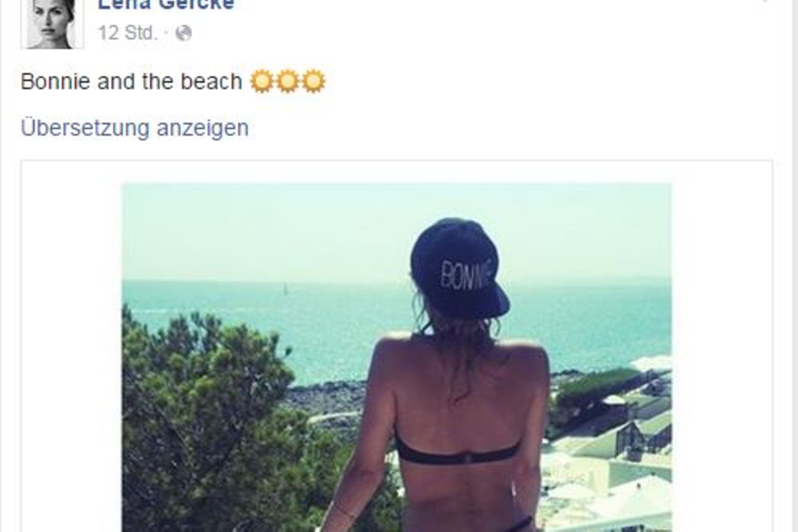Click the word 'Bonnie' in the caption
798x532 pixels.
[55, 81]
